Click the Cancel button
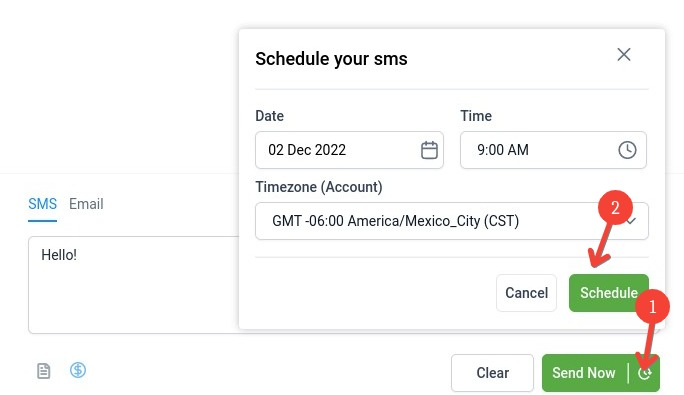The width and height of the screenshot is (684, 395). [x=526, y=293]
